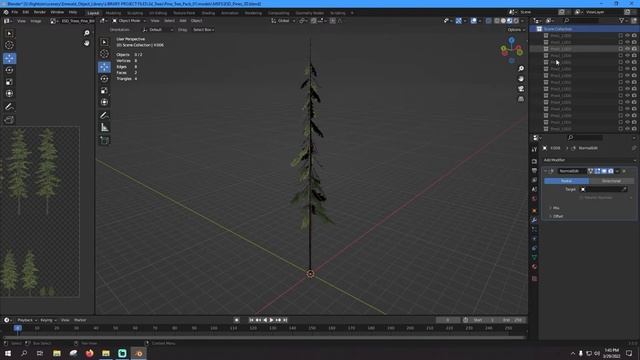
Task: Open the Object properties orange square tab
Action: (x=534, y=211)
